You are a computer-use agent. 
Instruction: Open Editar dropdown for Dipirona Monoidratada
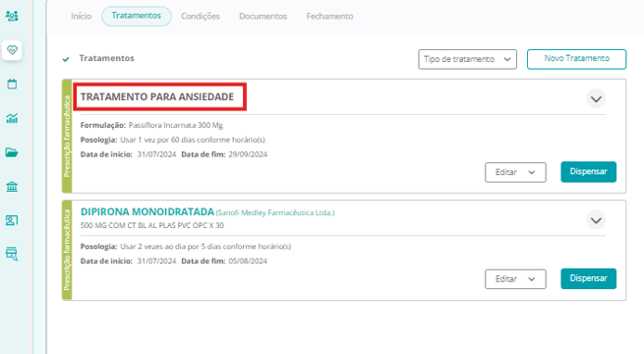tap(515, 279)
